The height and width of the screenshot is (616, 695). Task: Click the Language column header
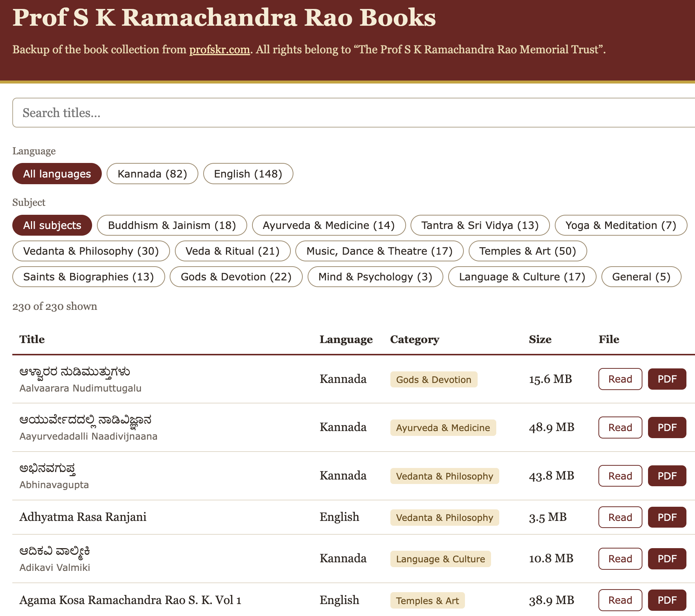click(346, 339)
